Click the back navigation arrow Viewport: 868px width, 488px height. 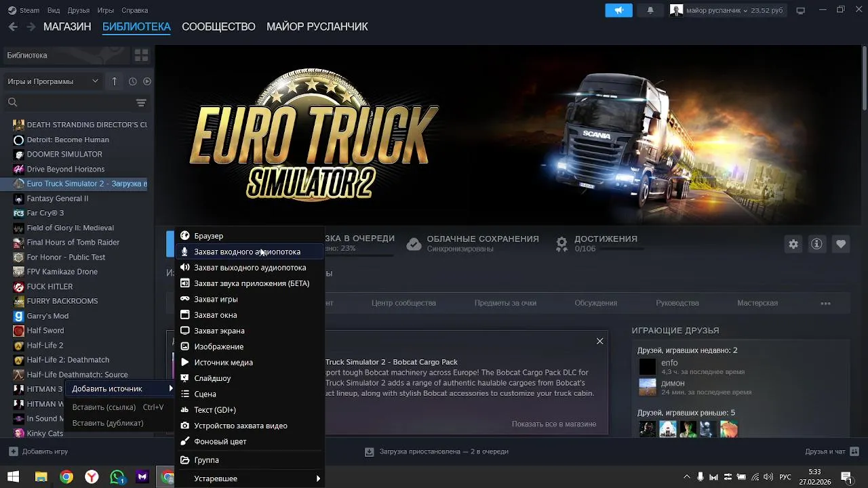(13, 26)
